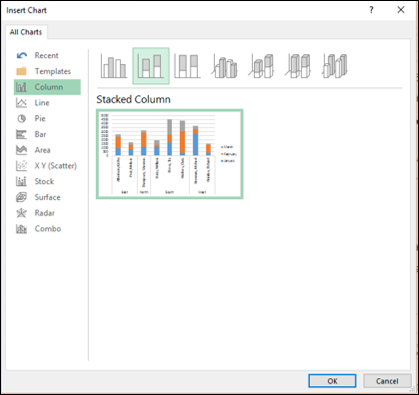Choose the Bar label in category list
419x395 pixels.
click(40, 134)
